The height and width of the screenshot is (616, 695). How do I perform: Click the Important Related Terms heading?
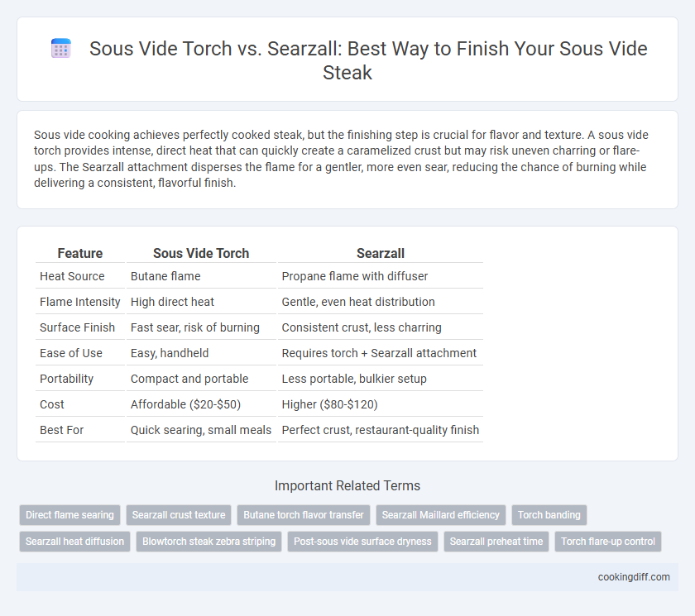point(347,486)
